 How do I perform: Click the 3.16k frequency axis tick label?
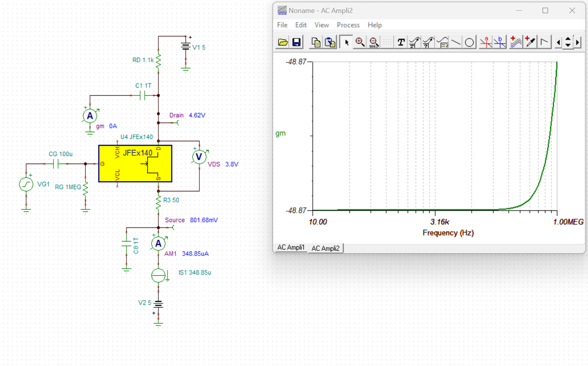point(440,222)
